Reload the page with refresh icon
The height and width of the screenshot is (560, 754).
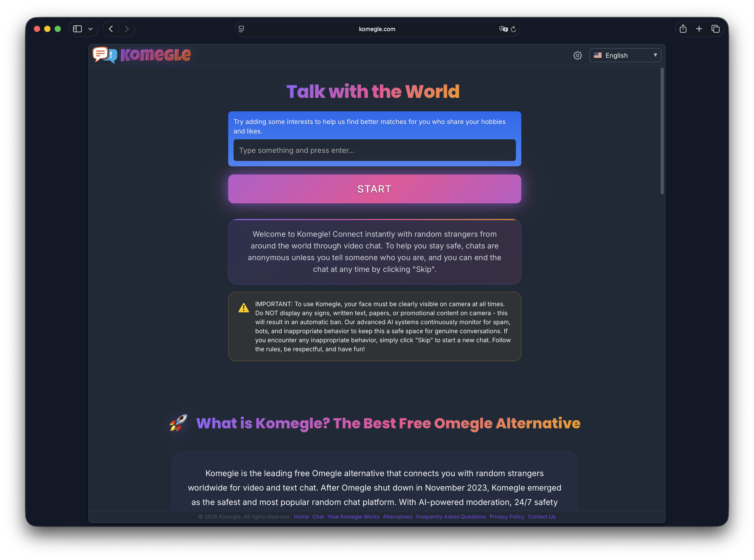point(514,29)
